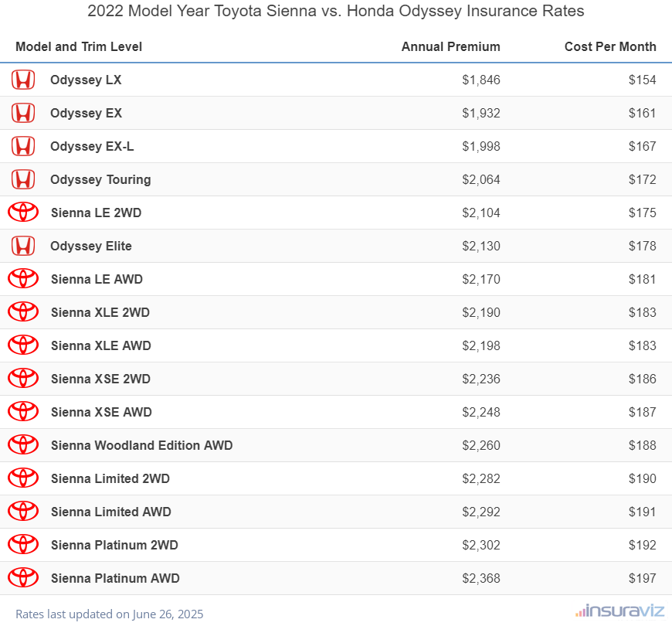Click the $154 monthly cost value
The width and height of the screenshot is (672, 626).
click(642, 80)
